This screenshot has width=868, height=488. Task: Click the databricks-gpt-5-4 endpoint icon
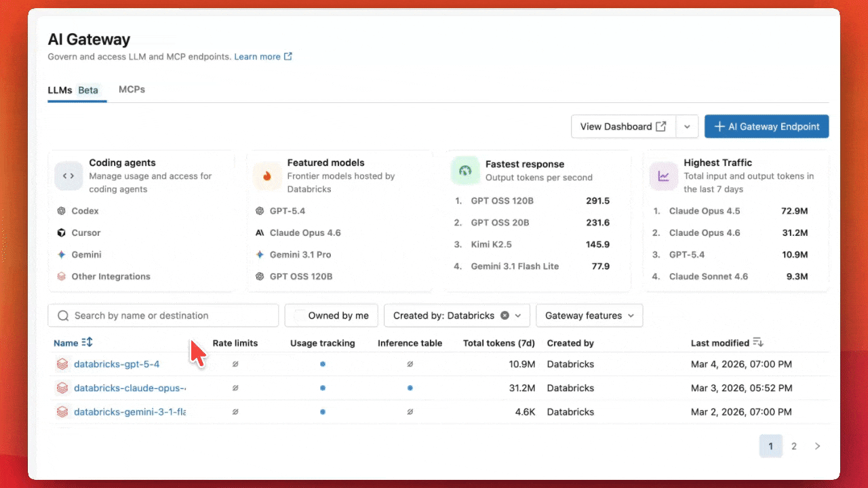point(62,364)
